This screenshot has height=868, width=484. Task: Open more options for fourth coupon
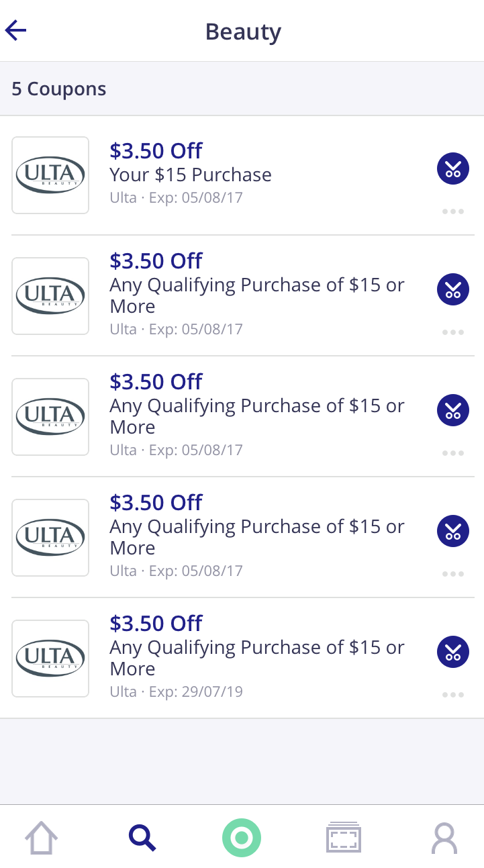453,574
